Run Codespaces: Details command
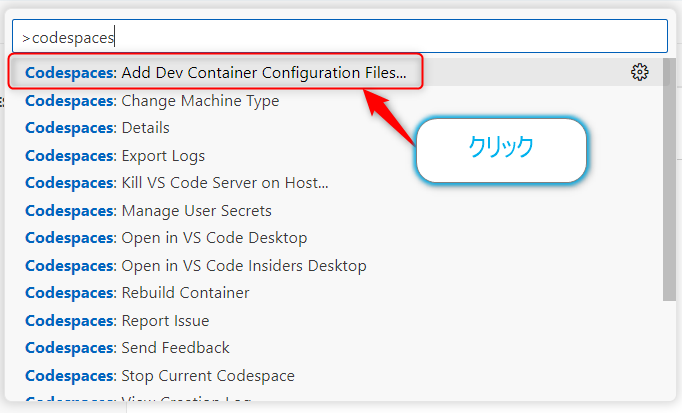Screen dimensions: 682x413 point(336,128)
